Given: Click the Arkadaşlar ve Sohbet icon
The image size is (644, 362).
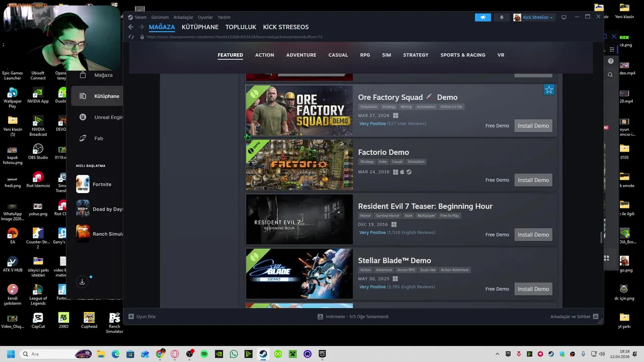Looking at the screenshot, I should 596,317.
